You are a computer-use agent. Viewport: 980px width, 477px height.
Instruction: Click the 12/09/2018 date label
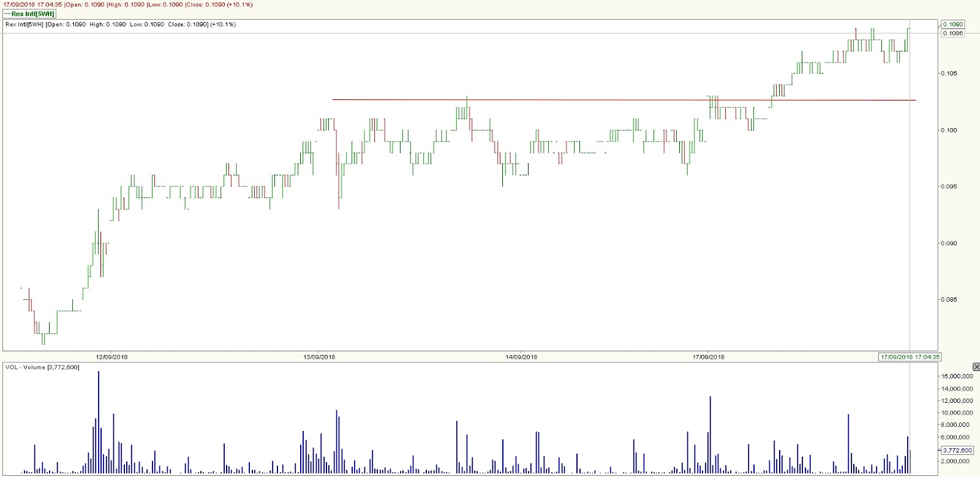(112, 357)
